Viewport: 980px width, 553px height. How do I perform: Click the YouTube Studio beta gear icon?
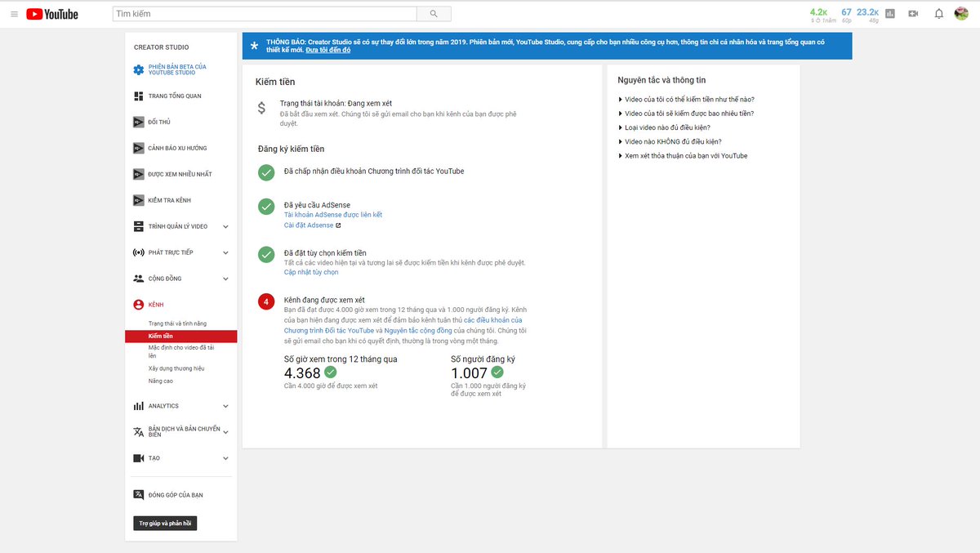139,70
